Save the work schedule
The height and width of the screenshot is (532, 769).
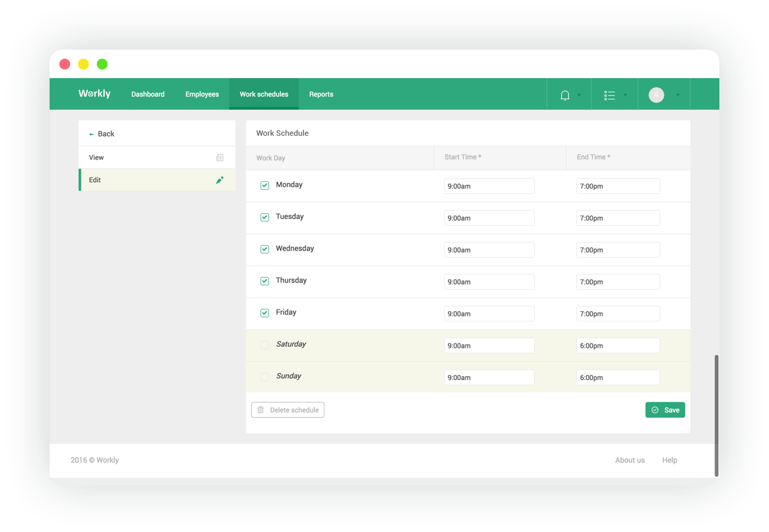pos(665,410)
